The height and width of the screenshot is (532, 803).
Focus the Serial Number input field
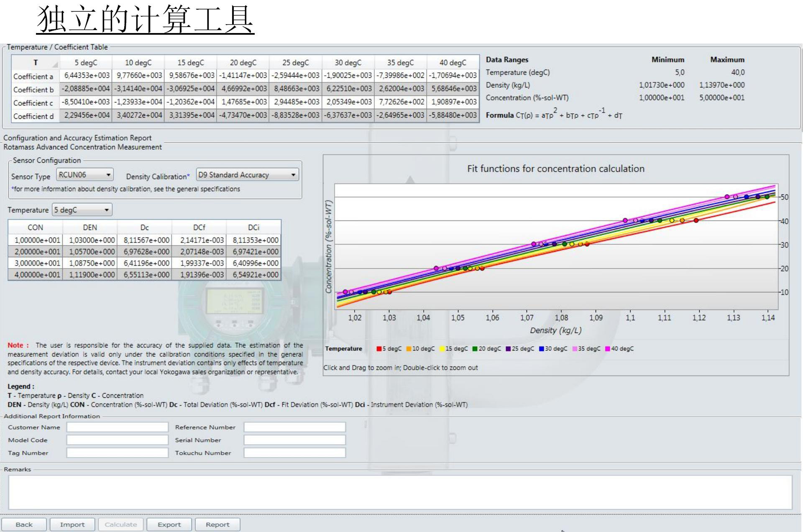click(x=295, y=440)
